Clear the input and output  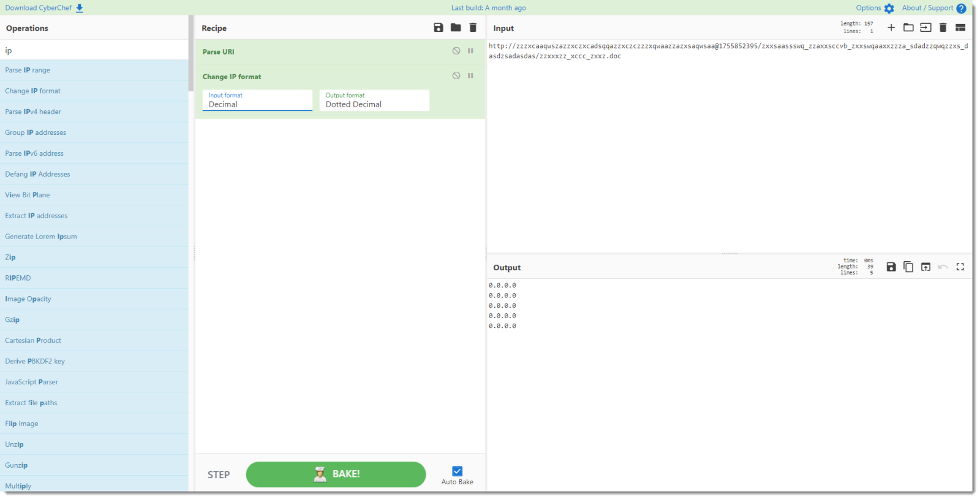(943, 28)
